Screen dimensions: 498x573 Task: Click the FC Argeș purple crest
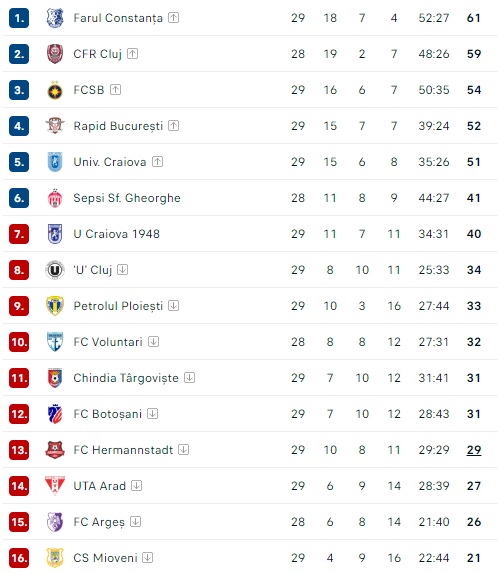coord(55,522)
